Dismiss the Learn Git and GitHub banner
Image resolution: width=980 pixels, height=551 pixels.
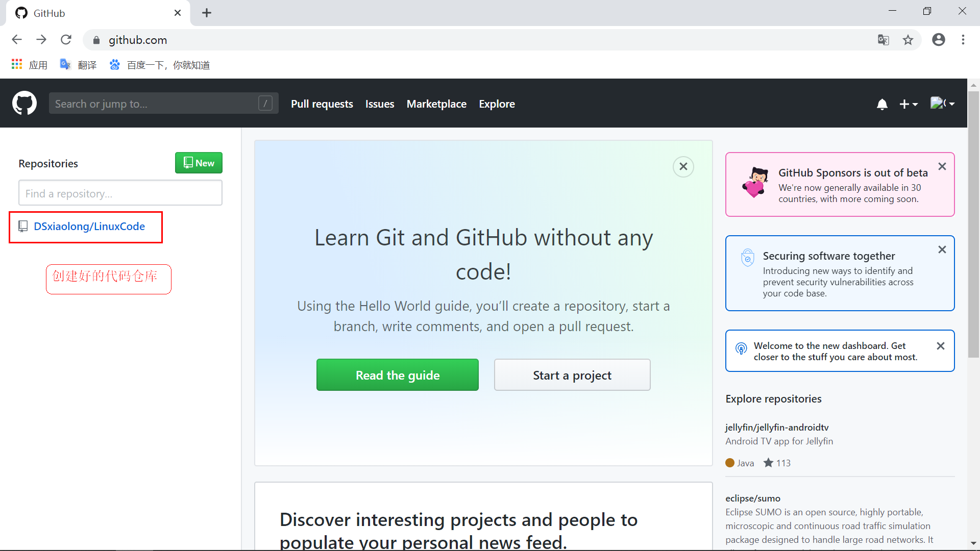pos(683,167)
